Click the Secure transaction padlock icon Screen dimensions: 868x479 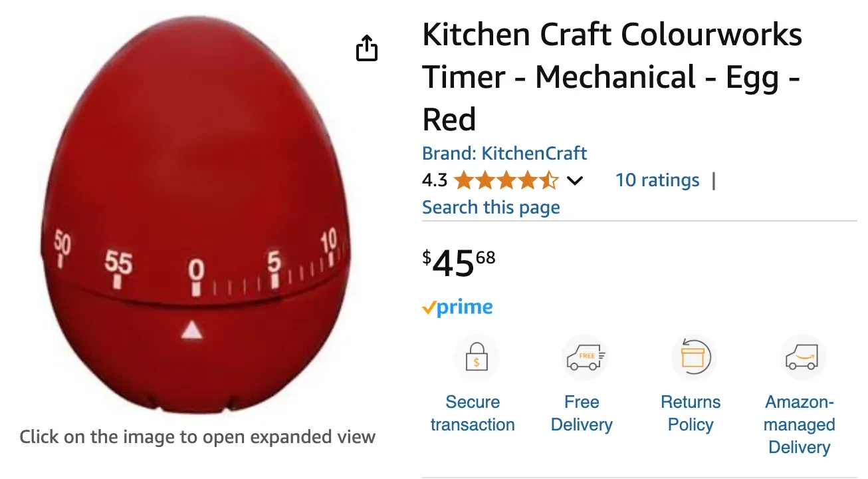click(476, 357)
